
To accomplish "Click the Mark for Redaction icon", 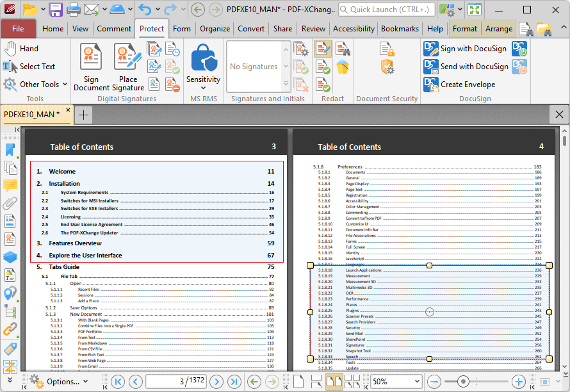I will click(323, 49).
